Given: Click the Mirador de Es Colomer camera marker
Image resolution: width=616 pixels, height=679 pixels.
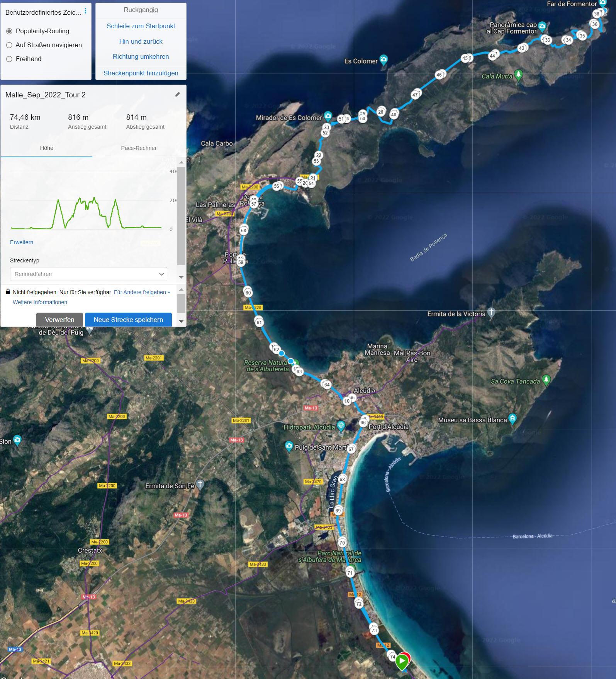Looking at the screenshot, I should (328, 116).
